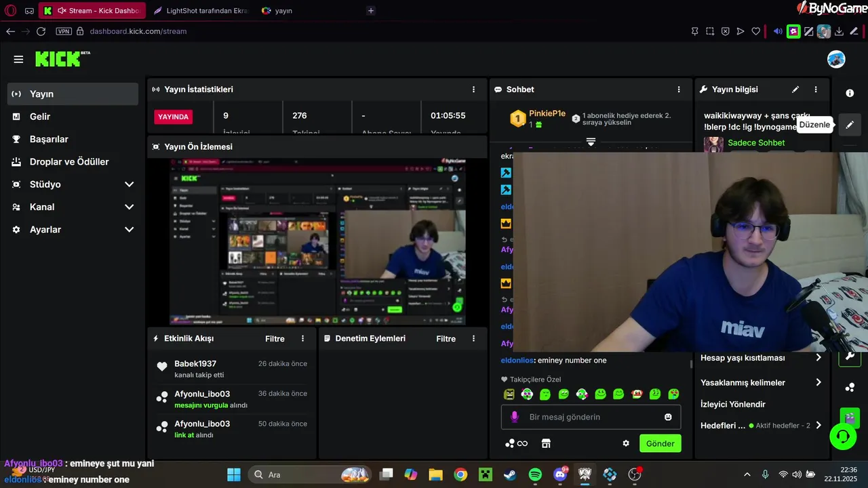The height and width of the screenshot is (488, 868).
Task: Click the Düzenle pencil button in the right rail
Action: click(x=850, y=125)
